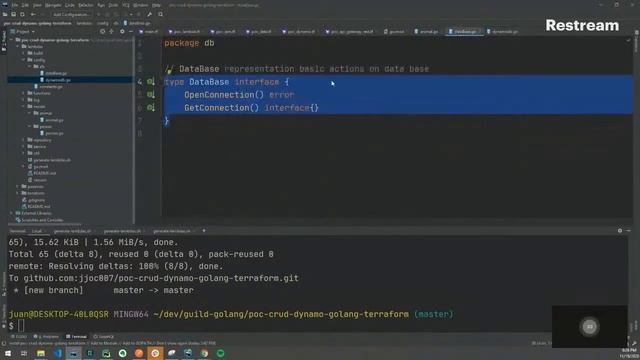Open Visual Studio Code from the taskbar
640x360 pixels.
57,353
